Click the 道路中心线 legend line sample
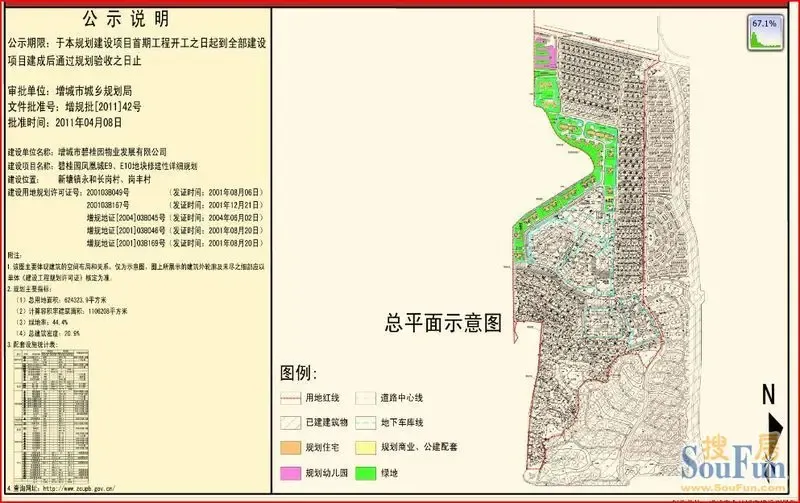 click(367, 397)
